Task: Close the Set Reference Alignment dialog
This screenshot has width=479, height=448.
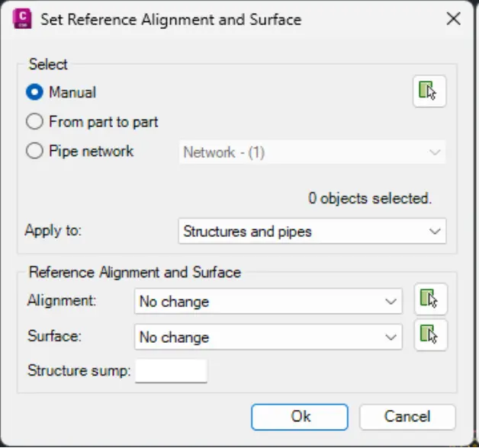Action: pos(453,19)
